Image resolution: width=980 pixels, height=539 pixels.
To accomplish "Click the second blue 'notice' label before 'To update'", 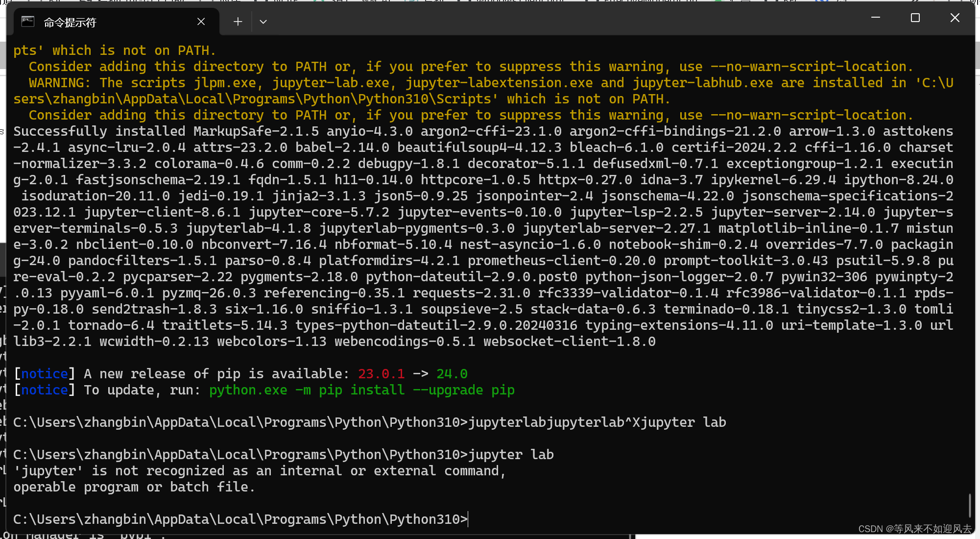I will (45, 390).
